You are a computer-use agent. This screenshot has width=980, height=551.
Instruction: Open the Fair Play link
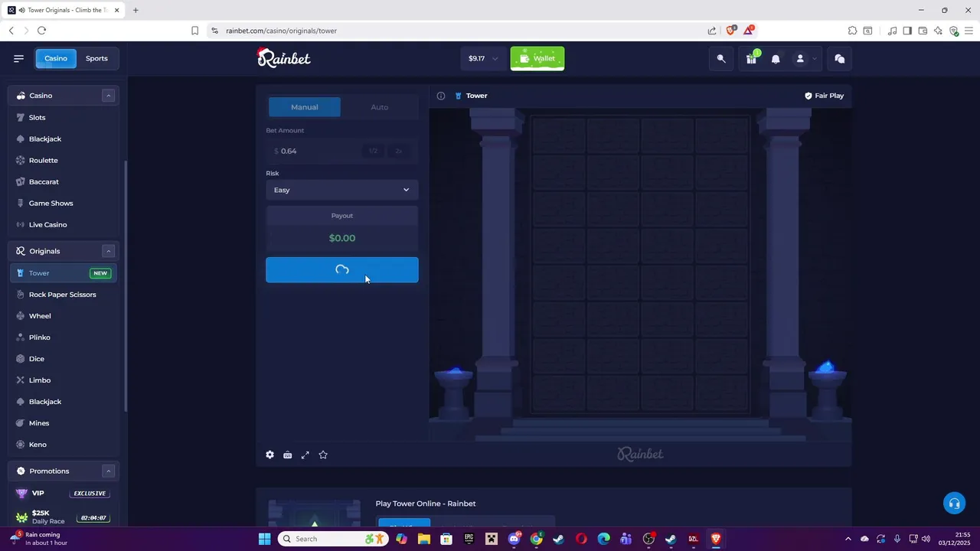tap(824, 96)
